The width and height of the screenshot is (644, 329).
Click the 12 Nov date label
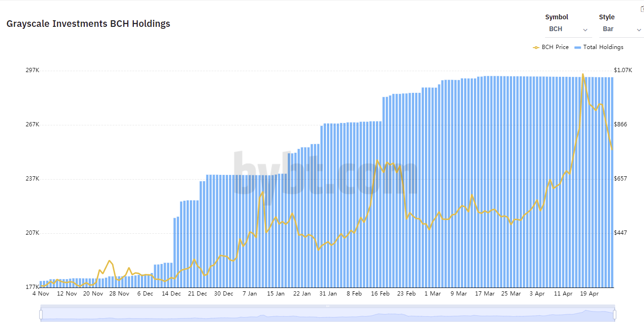66,294
